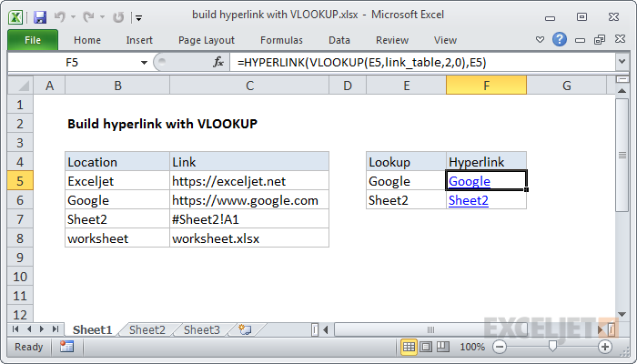Open Customize Quick Access Toolbar dropdown

139,18
